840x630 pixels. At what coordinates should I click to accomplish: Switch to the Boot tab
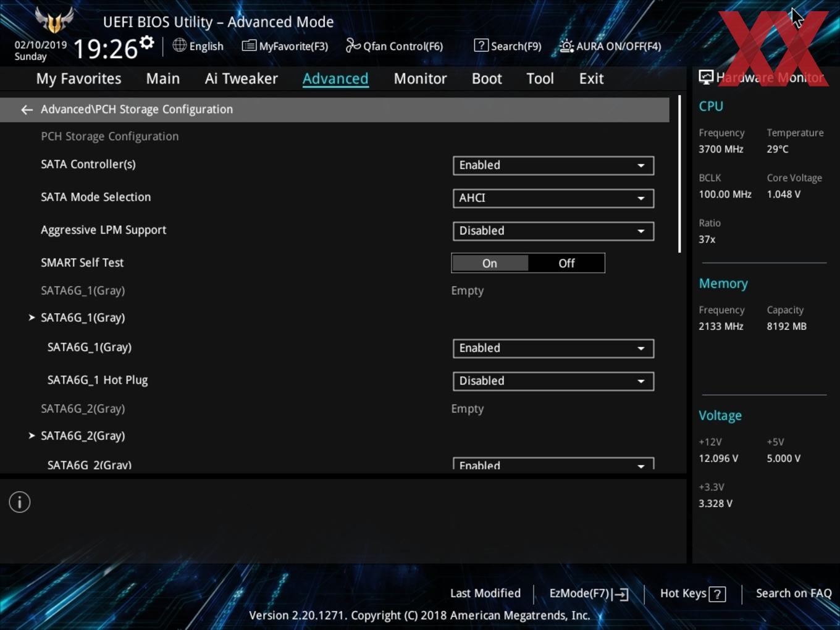[x=487, y=78]
